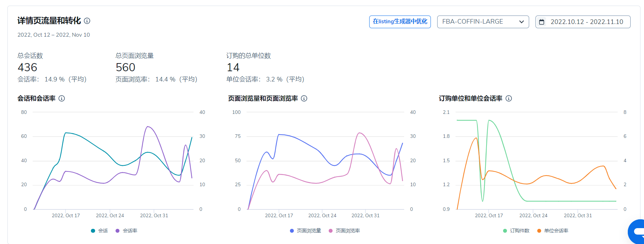
Task: Open the blue chat widget bubble
Action: [x=637, y=232]
